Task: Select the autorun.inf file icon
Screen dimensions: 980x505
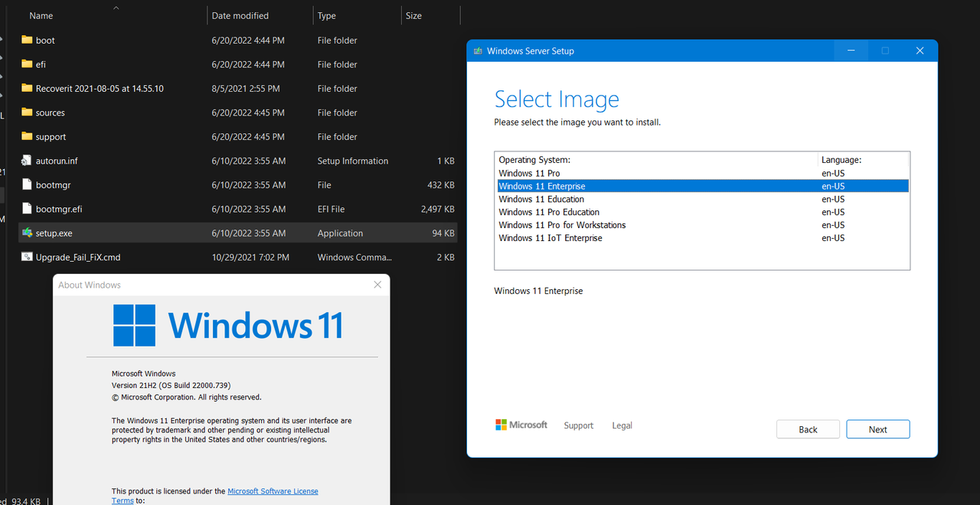Action: point(27,161)
